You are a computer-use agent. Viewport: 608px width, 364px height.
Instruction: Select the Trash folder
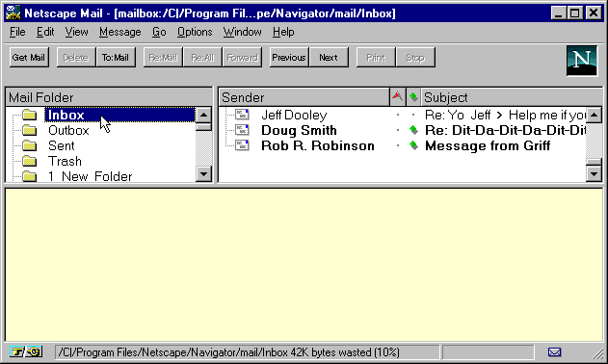[65, 161]
